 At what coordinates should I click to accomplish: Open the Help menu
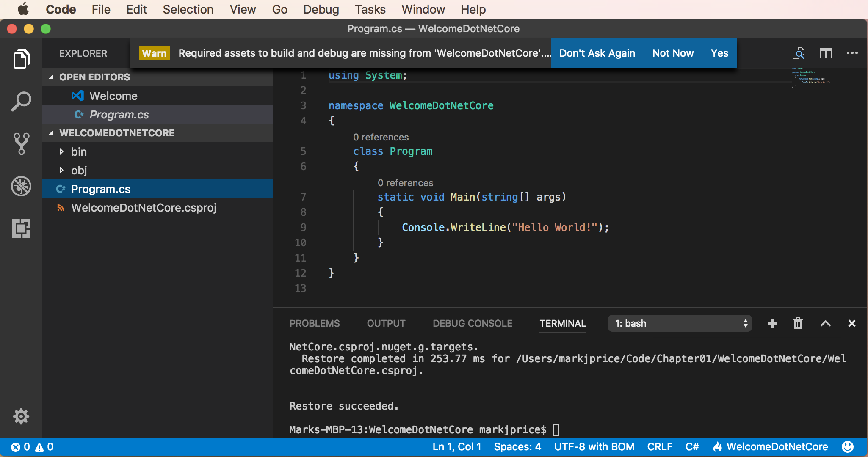[473, 9]
